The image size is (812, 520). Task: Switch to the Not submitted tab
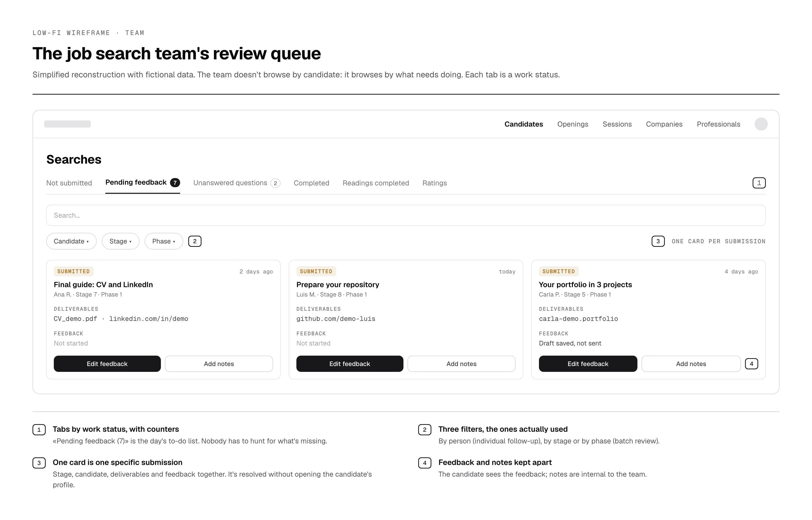click(69, 183)
